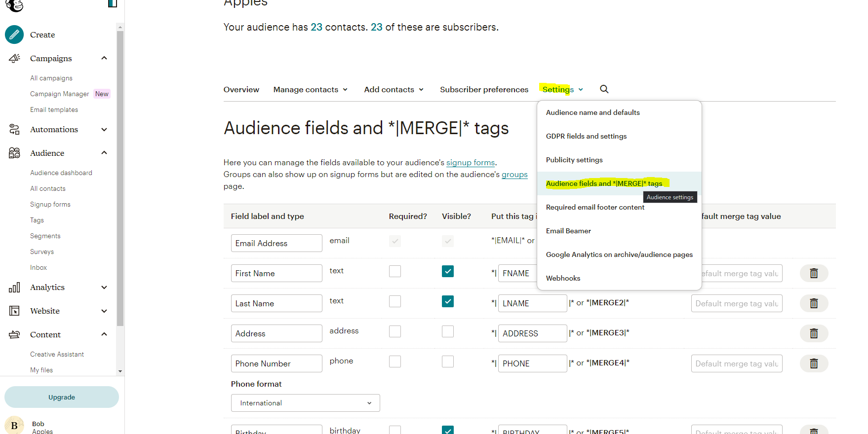The image size is (868, 434).
Task: Click the Website icon in sidebar
Action: 14,311
